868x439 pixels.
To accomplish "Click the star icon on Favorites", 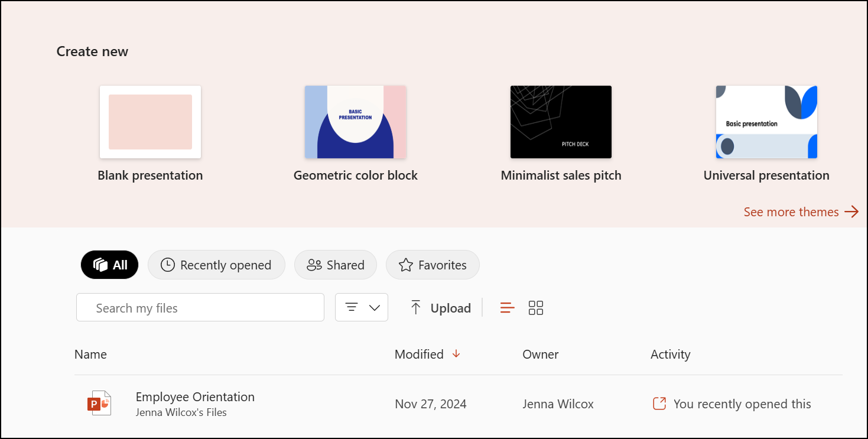I will [x=405, y=265].
